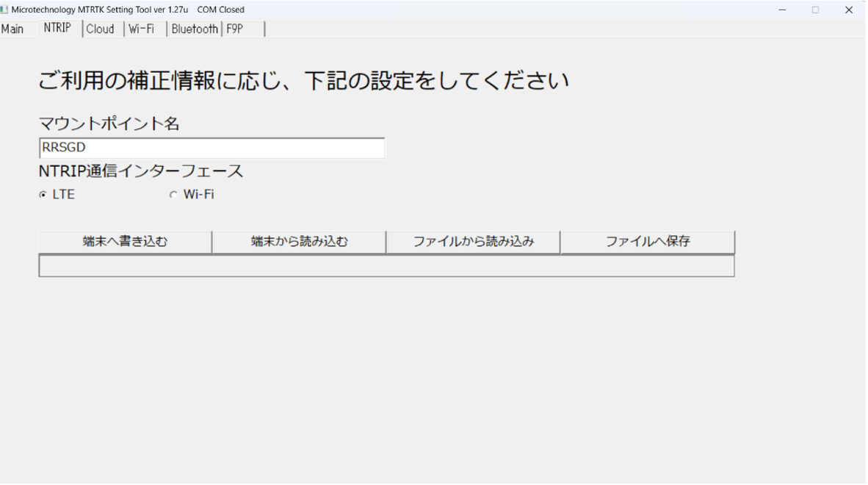
Task: Minimize the MTRTK Setting Tool window
Action: (x=783, y=10)
